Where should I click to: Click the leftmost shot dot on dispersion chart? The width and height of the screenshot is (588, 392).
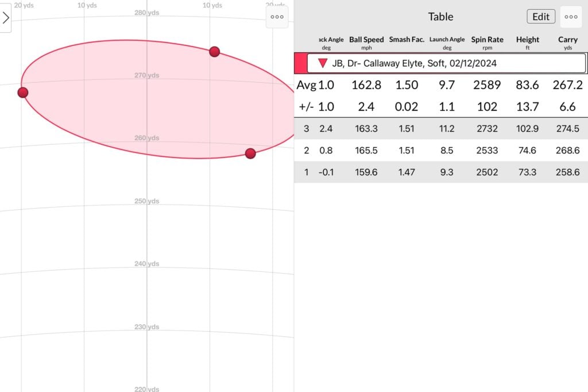coord(23,93)
